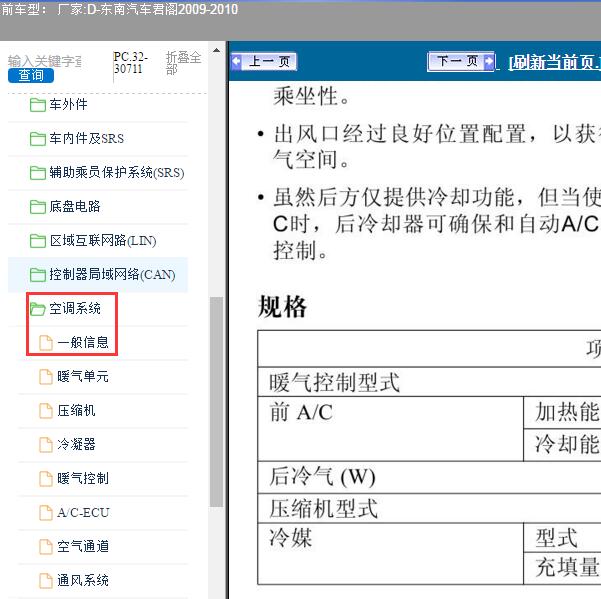Expand 区域互联网路(LIN) folder
The image size is (601, 599).
click(x=103, y=241)
